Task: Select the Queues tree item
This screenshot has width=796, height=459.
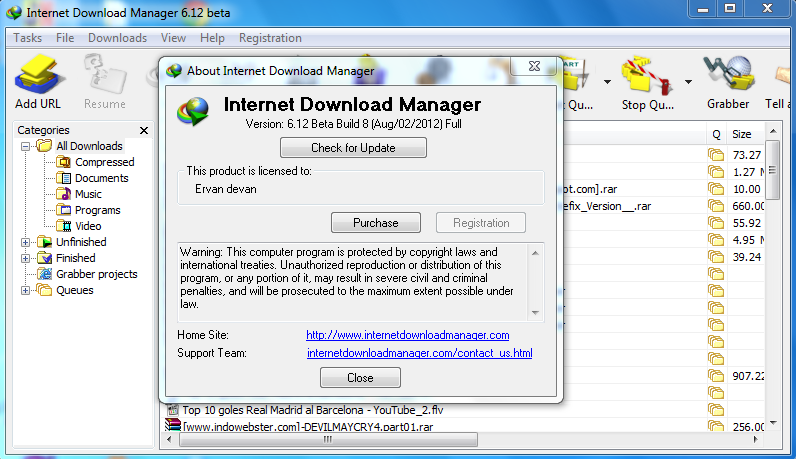Action: pos(75,290)
